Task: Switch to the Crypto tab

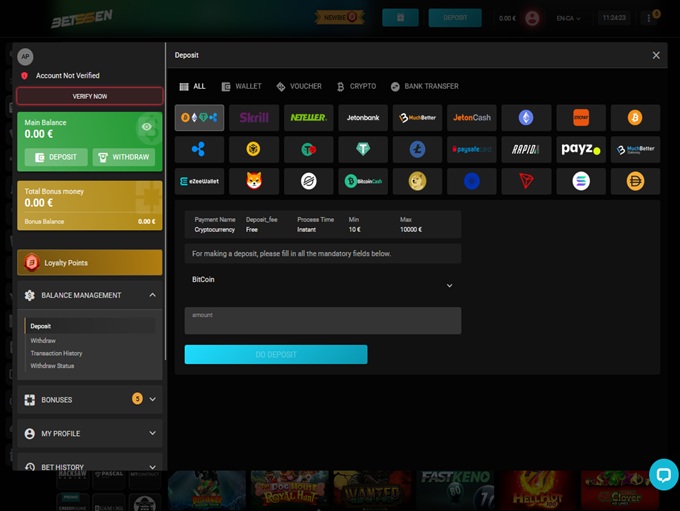Action: click(356, 86)
